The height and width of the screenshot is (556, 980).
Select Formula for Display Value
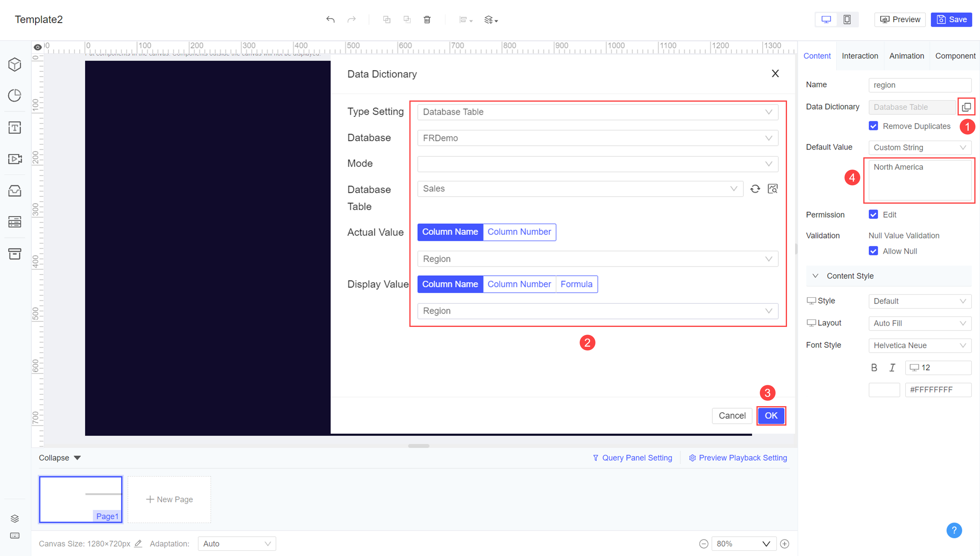(x=576, y=284)
